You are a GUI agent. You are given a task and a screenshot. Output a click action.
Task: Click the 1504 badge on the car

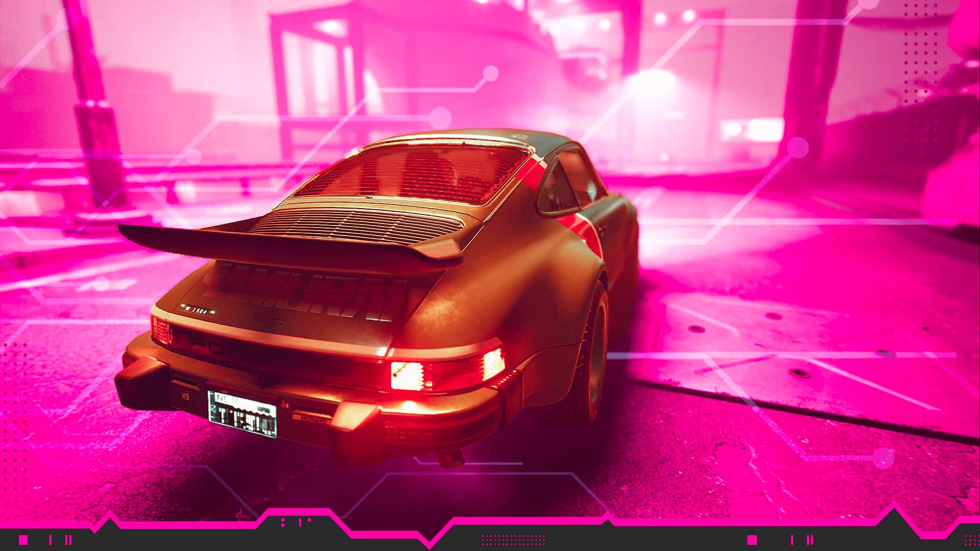tap(198, 310)
